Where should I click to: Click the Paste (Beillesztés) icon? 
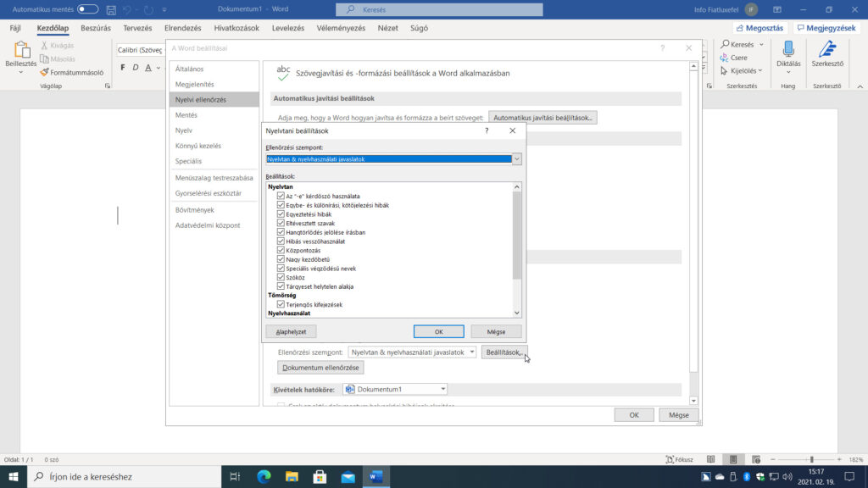(21, 50)
